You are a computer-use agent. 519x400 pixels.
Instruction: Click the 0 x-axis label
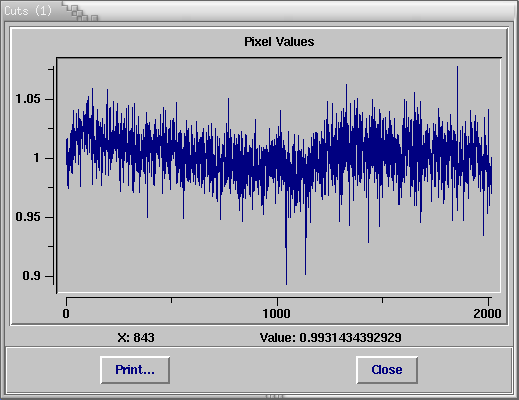click(x=66, y=314)
